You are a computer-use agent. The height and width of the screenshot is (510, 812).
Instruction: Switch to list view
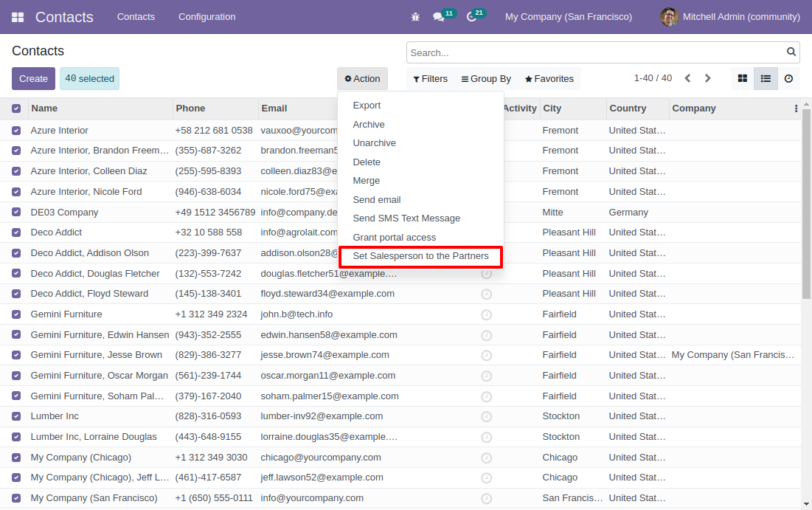pyautogui.click(x=766, y=78)
